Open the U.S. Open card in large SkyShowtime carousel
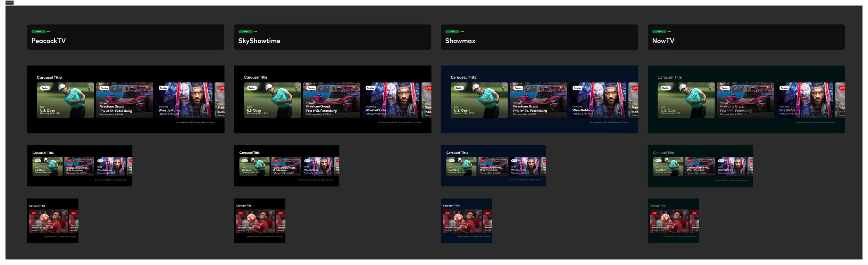The height and width of the screenshot is (265, 868). (272, 100)
